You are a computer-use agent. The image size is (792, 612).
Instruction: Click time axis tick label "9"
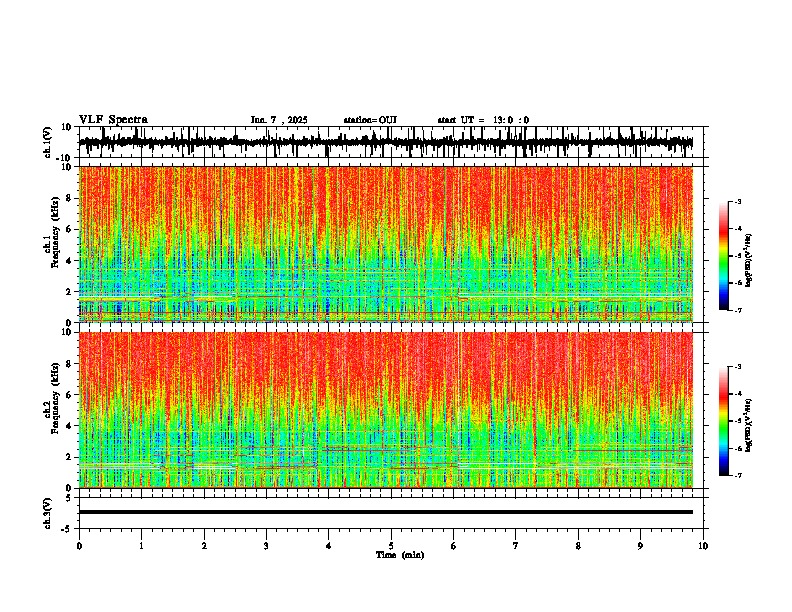640,546
